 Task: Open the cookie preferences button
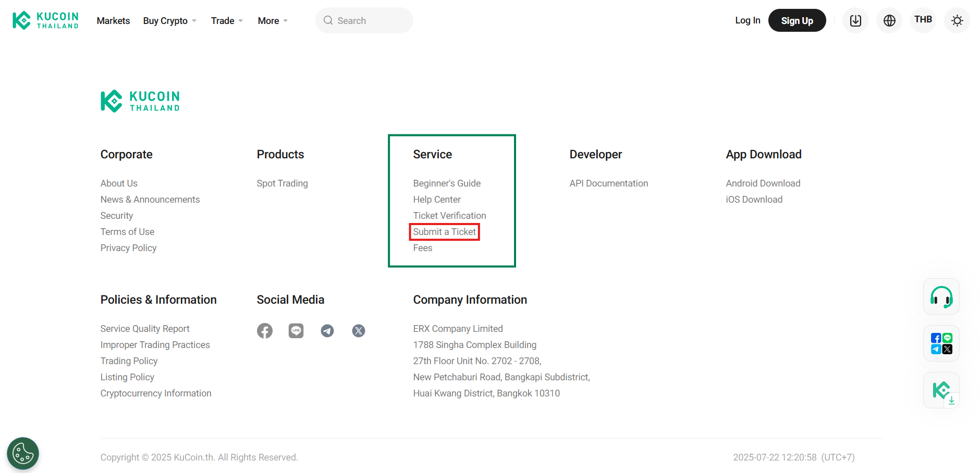23,453
